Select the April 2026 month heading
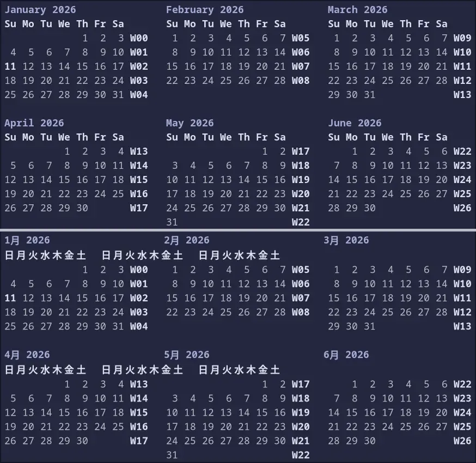Viewport: 476px width, 463px height. 34,123
